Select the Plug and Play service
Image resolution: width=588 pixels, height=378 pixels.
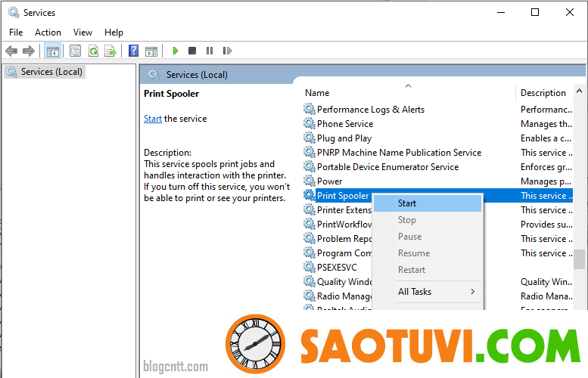point(344,138)
